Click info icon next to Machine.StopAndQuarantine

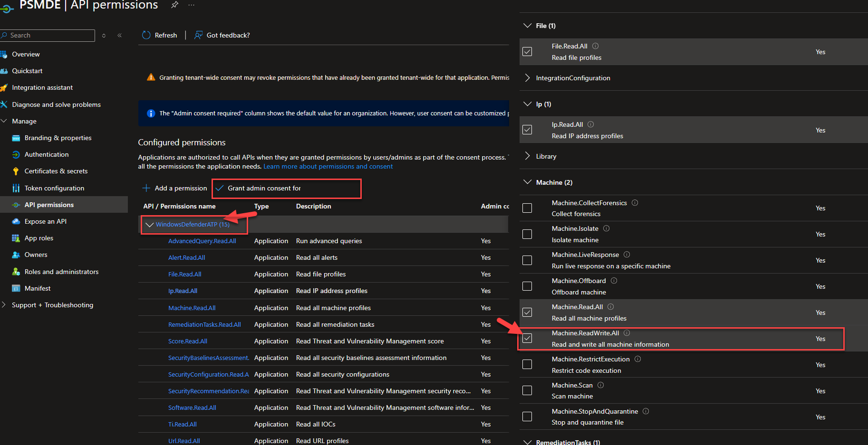click(646, 411)
